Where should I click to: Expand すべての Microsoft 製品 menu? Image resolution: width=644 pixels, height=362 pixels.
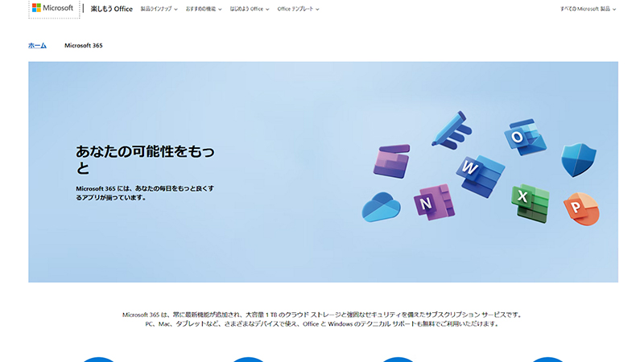(x=588, y=10)
